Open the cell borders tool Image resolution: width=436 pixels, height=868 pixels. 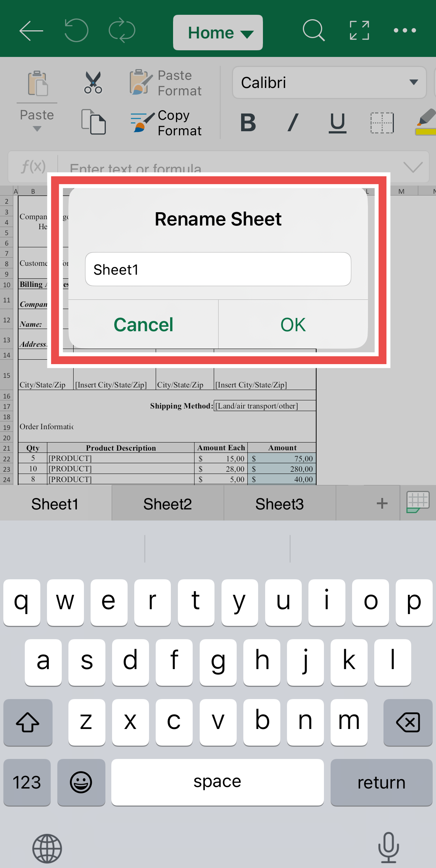click(x=382, y=123)
